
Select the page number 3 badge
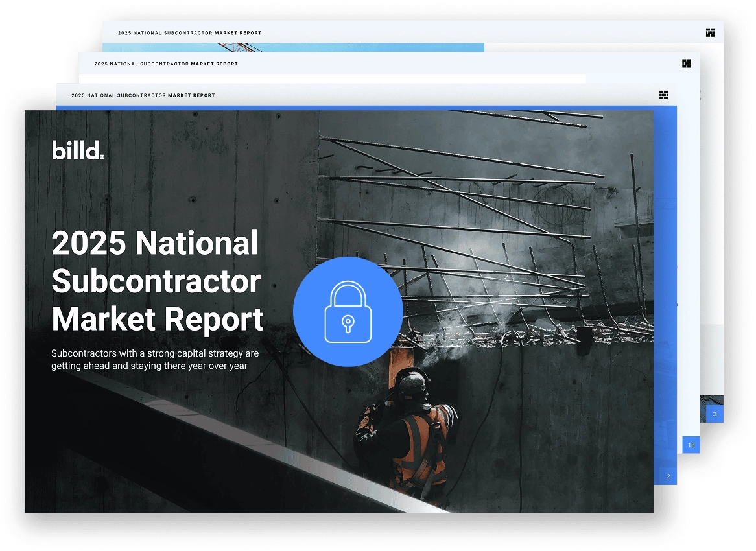coord(715,414)
